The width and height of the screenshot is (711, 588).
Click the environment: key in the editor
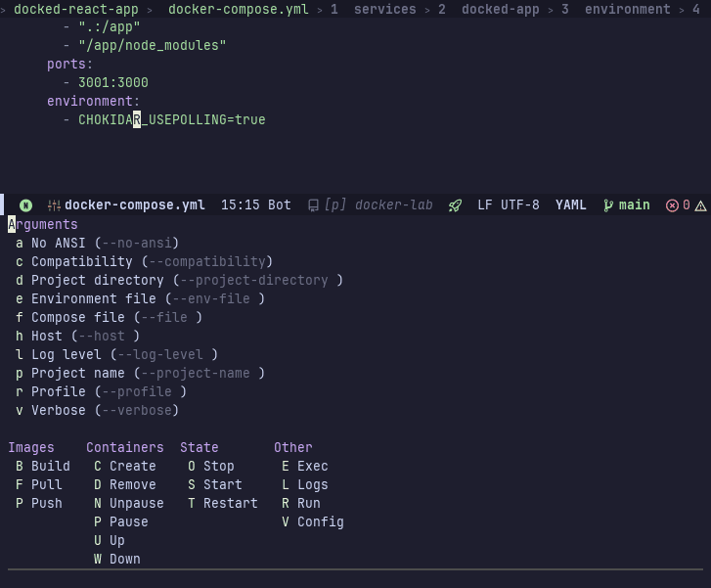[x=94, y=101]
